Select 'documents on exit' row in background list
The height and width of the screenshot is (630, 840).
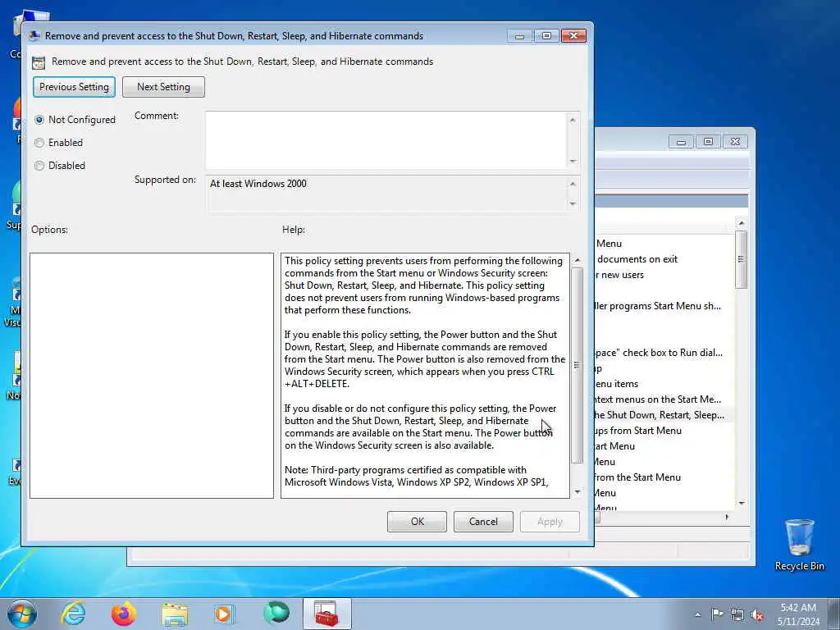click(x=637, y=259)
